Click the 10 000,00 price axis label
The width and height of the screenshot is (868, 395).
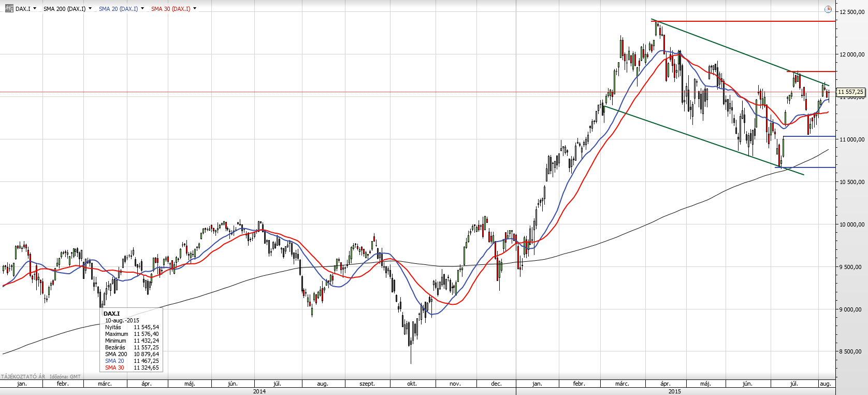click(851, 224)
